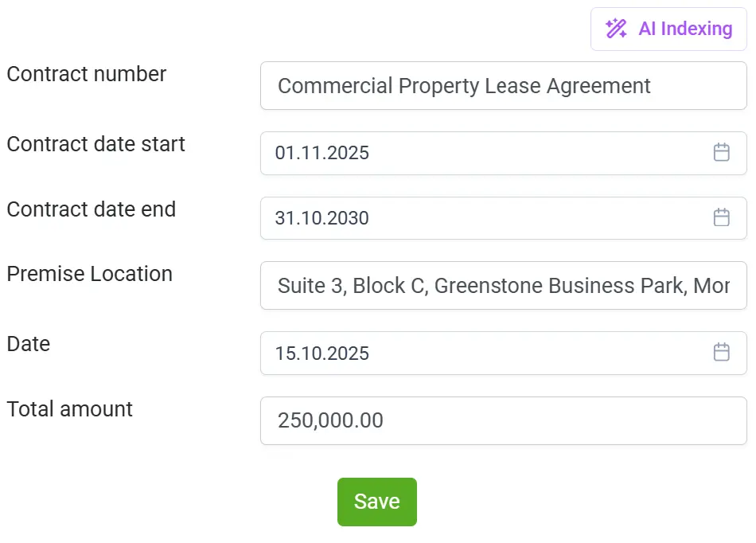Image resolution: width=756 pixels, height=543 pixels.
Task: Click the Commercial Property Lease Agreement text
Action: 464,86
